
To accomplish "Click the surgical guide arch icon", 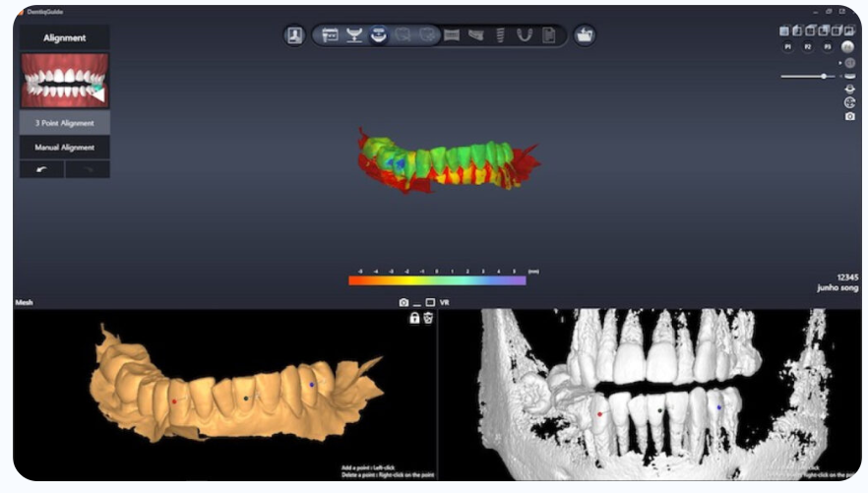I will pos(525,35).
